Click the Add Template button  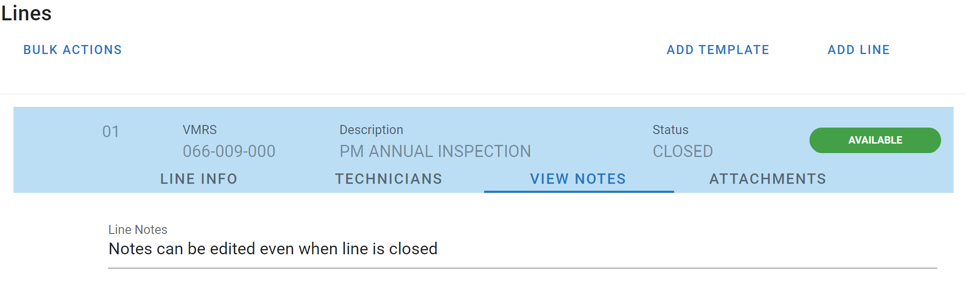[x=718, y=50]
